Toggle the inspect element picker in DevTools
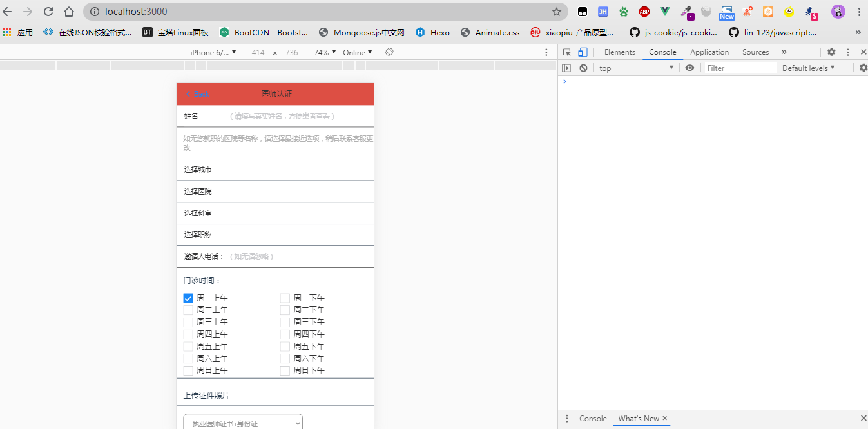The width and height of the screenshot is (868, 429). point(567,52)
